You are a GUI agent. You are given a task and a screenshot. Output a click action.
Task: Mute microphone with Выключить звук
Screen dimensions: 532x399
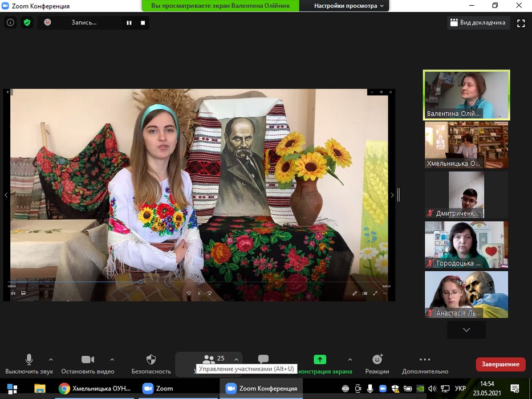(29, 364)
